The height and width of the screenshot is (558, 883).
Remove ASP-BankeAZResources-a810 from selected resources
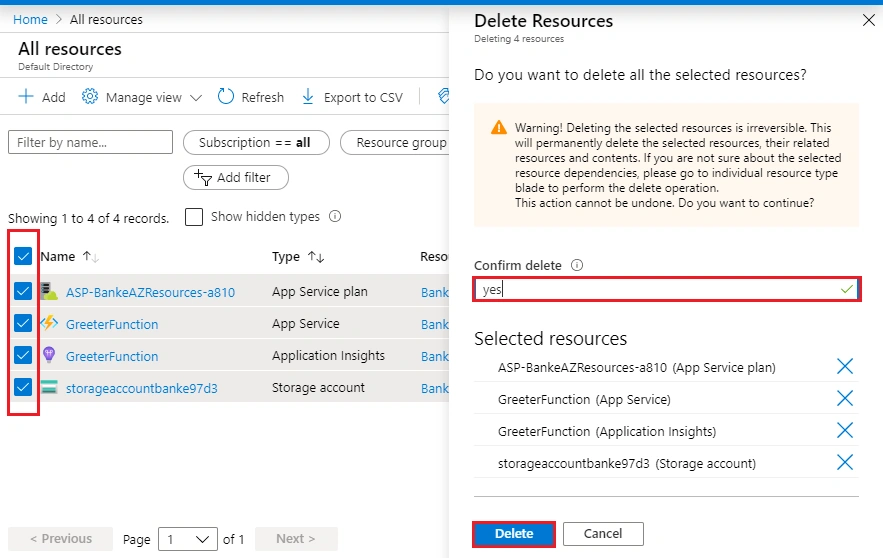tap(845, 367)
